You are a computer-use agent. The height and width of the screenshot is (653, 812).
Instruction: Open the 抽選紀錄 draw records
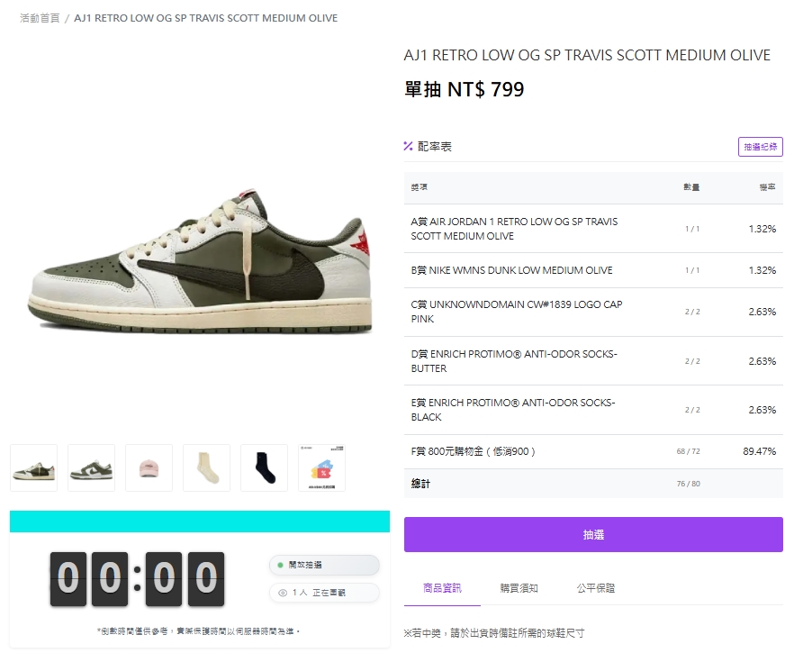pyautogui.click(x=760, y=147)
